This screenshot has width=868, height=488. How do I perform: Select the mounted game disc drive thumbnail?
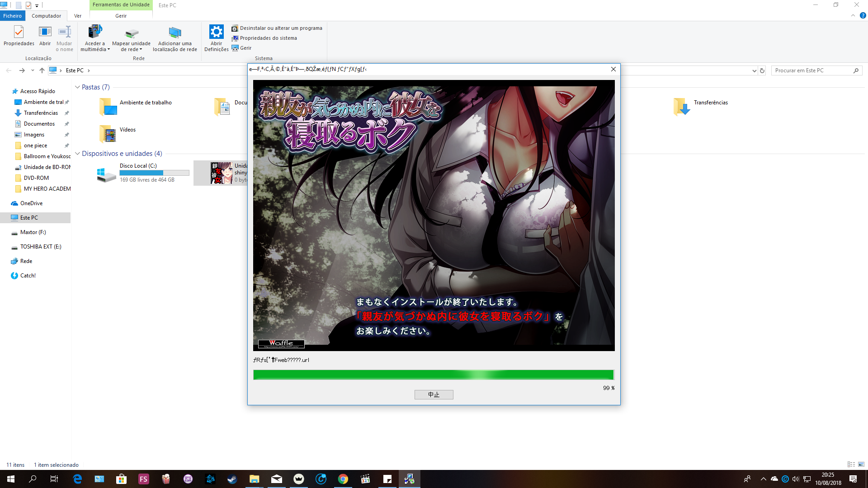coord(222,173)
